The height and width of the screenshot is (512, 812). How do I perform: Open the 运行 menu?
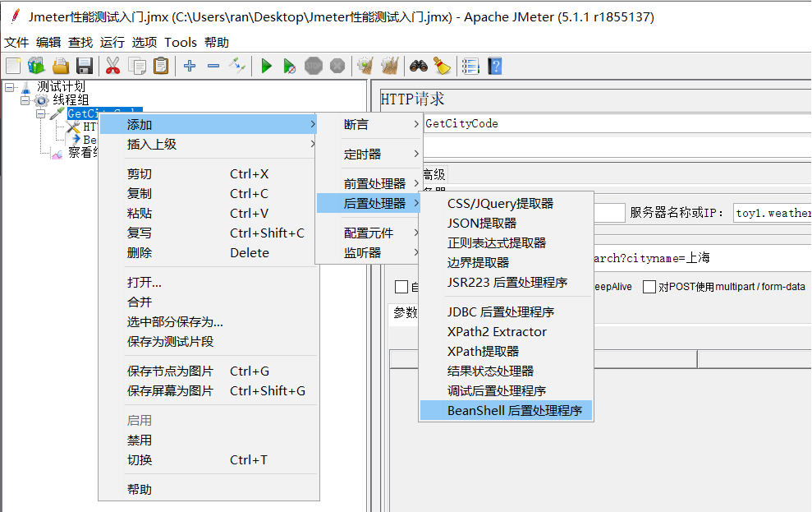point(112,43)
